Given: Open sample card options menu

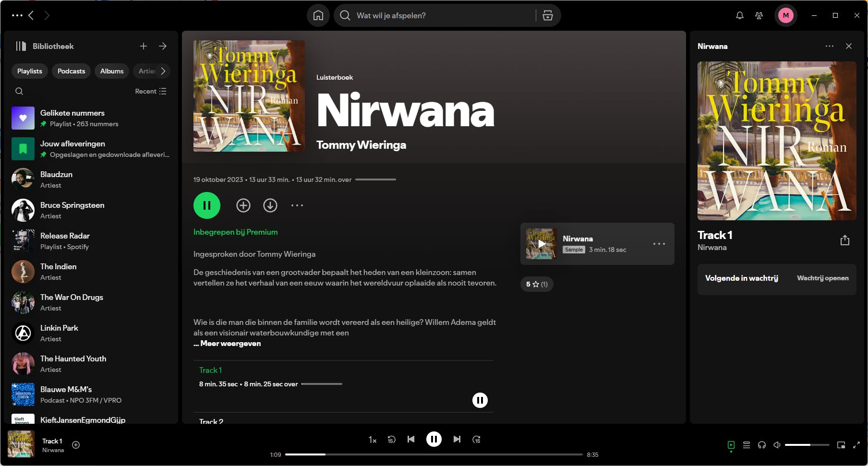Looking at the screenshot, I should coord(659,244).
